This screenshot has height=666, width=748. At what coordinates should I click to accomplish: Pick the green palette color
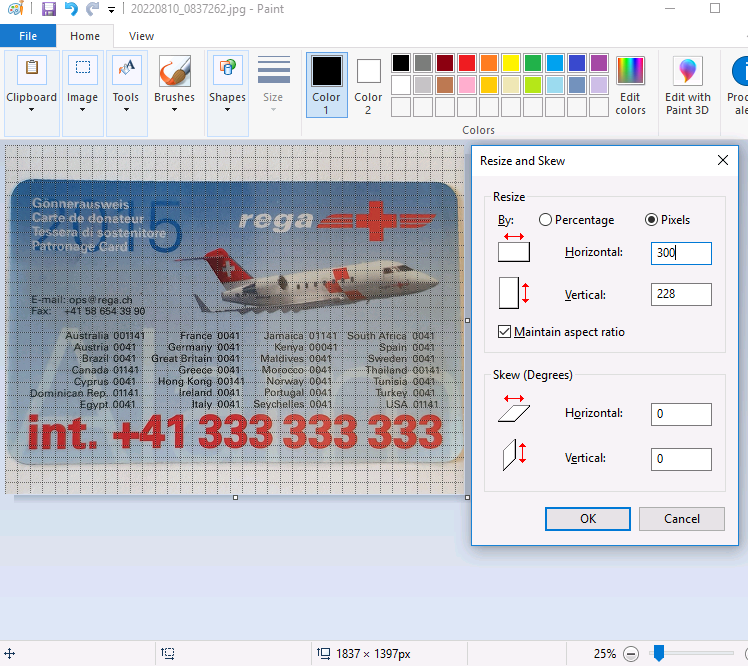(x=532, y=63)
